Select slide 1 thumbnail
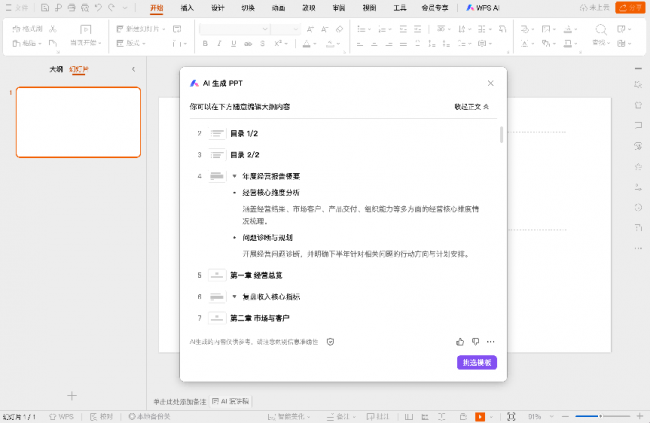This screenshot has height=423, width=650. tap(78, 122)
